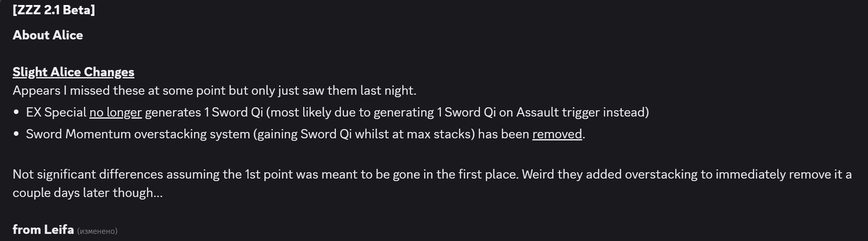
Task: Select the "About Alice" bold heading
Action: pyautogui.click(x=48, y=35)
